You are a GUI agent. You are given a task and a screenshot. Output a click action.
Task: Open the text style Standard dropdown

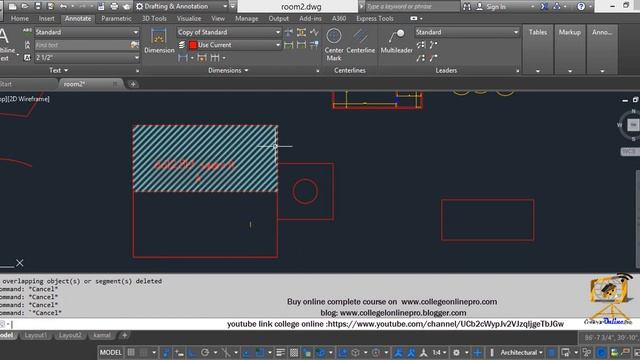point(87,32)
